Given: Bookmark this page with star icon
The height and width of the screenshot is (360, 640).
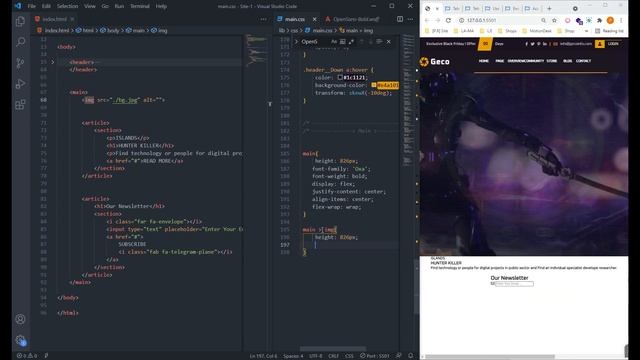Looking at the screenshot, I should click(554, 20).
